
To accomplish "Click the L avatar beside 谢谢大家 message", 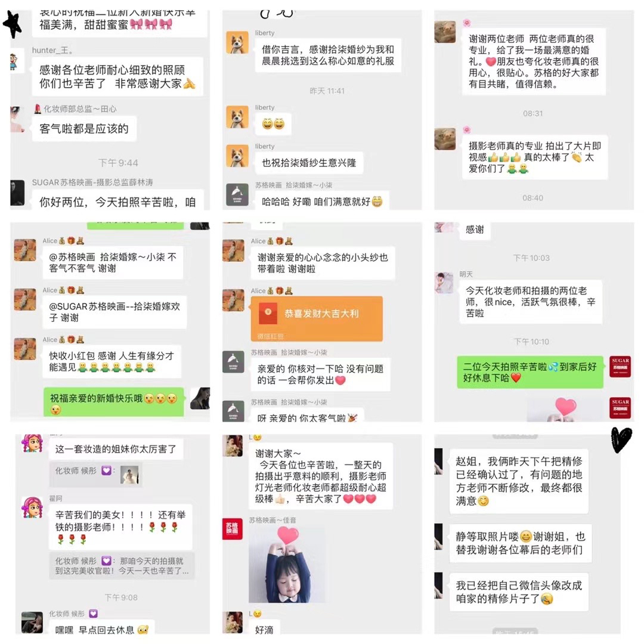I will point(233,446).
